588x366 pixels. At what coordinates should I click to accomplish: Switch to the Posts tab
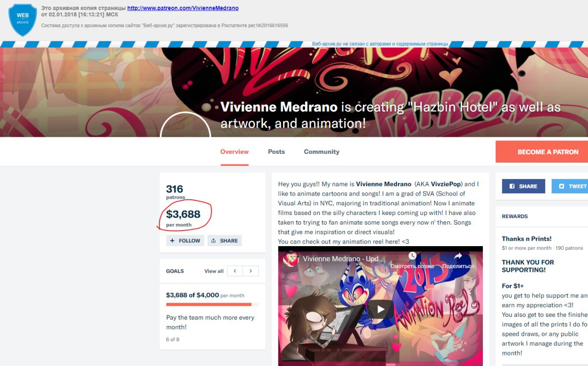click(277, 152)
